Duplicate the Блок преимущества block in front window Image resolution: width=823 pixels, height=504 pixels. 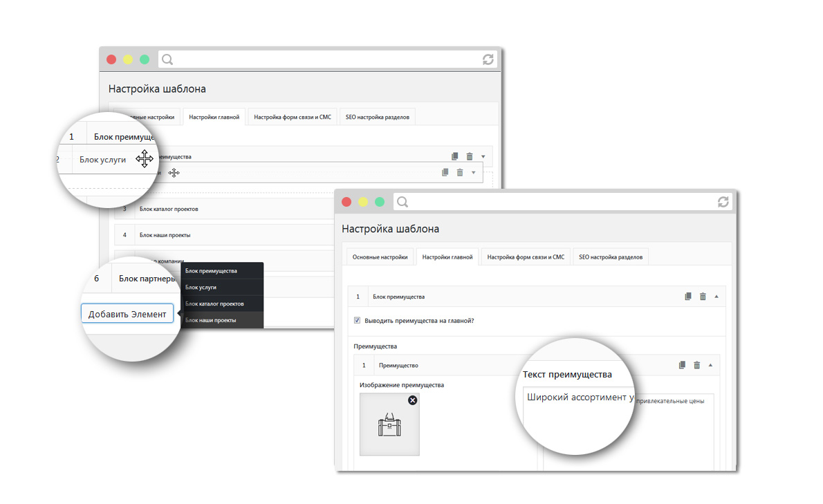[x=687, y=297]
